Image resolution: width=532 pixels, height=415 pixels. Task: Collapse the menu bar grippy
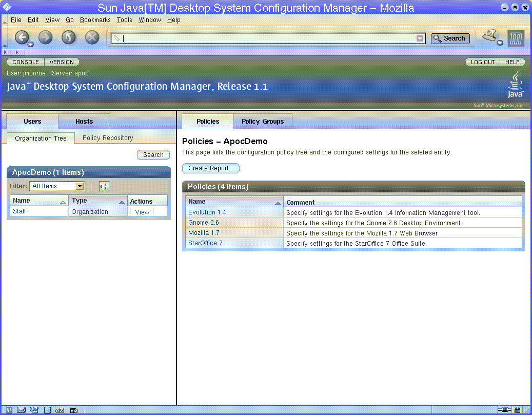pos(5,21)
